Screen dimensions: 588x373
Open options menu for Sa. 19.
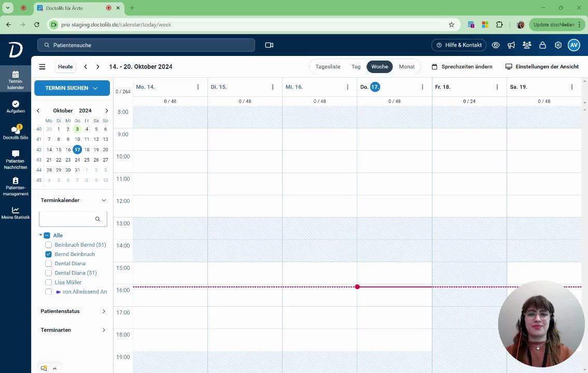tap(572, 87)
